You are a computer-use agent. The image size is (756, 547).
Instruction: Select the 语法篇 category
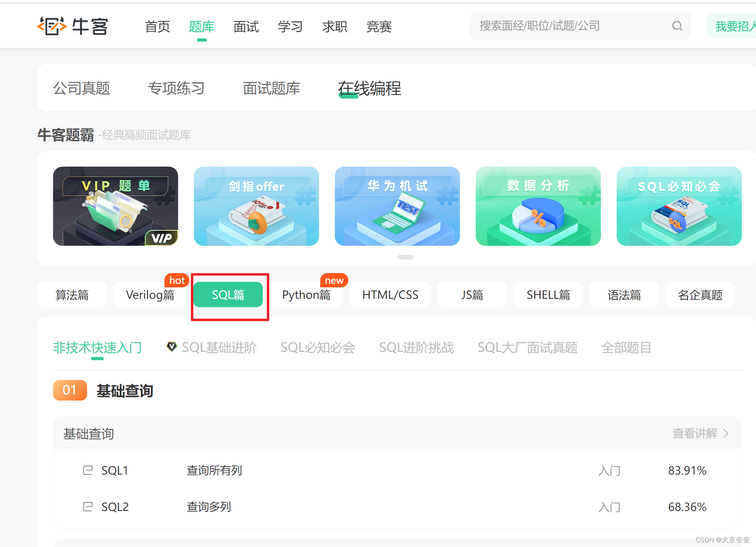pos(624,294)
